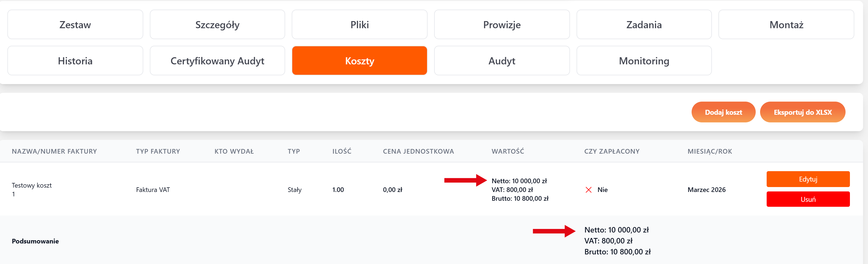Delete the cost with Usuń button
Image resolution: width=868 pixels, height=264 pixels.
(808, 199)
